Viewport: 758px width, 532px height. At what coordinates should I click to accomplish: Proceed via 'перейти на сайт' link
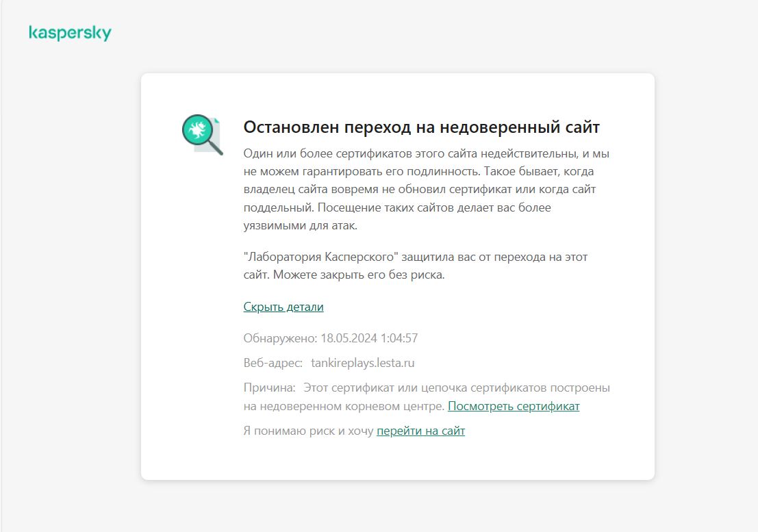click(420, 431)
